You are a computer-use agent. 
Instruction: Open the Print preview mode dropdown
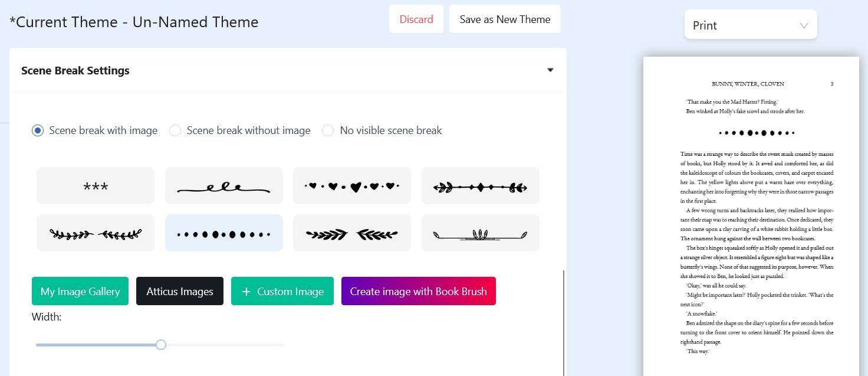coord(750,25)
